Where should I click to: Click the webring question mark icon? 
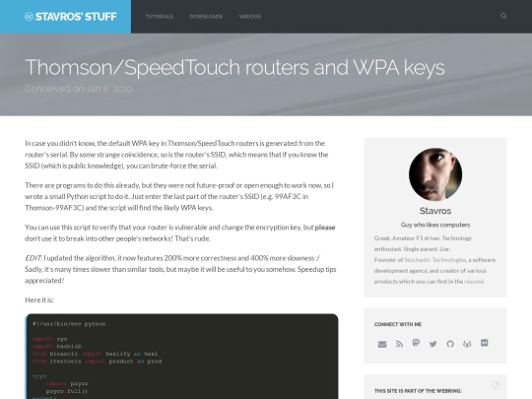(x=496, y=384)
